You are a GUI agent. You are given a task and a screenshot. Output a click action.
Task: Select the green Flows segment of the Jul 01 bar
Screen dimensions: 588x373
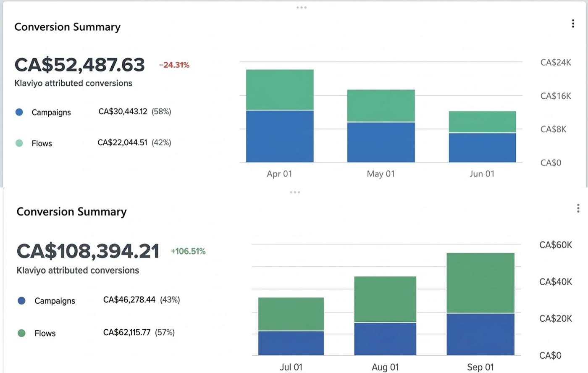point(291,314)
